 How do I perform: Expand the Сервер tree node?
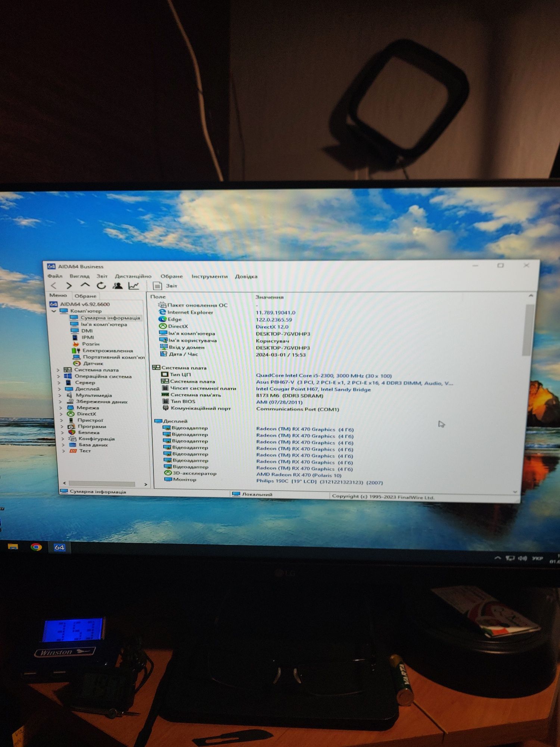[59, 383]
